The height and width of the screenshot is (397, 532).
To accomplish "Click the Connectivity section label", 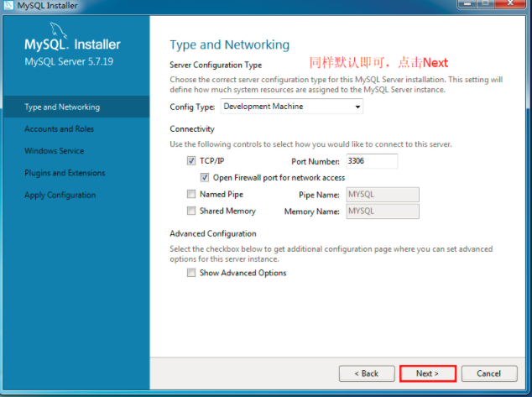I will coord(192,129).
